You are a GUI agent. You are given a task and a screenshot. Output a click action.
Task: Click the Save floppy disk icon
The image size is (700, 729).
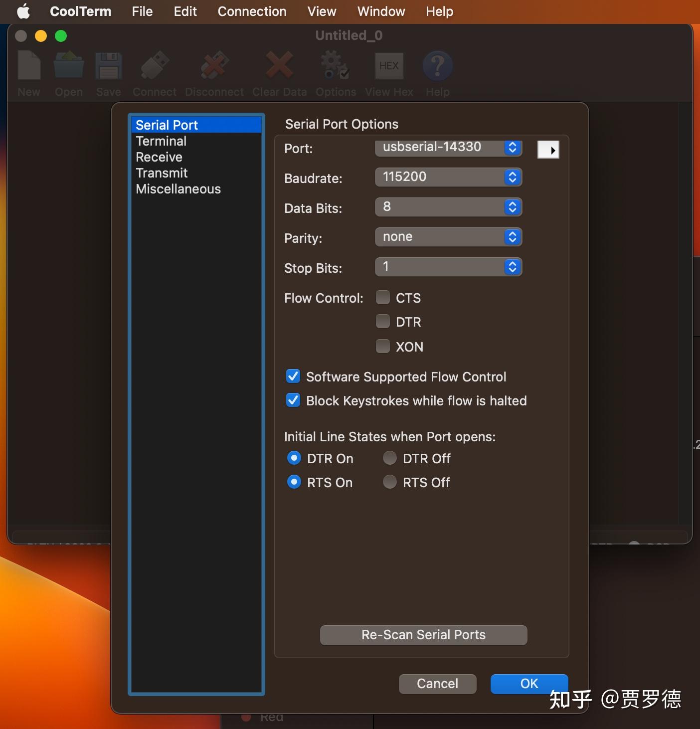[x=109, y=66]
